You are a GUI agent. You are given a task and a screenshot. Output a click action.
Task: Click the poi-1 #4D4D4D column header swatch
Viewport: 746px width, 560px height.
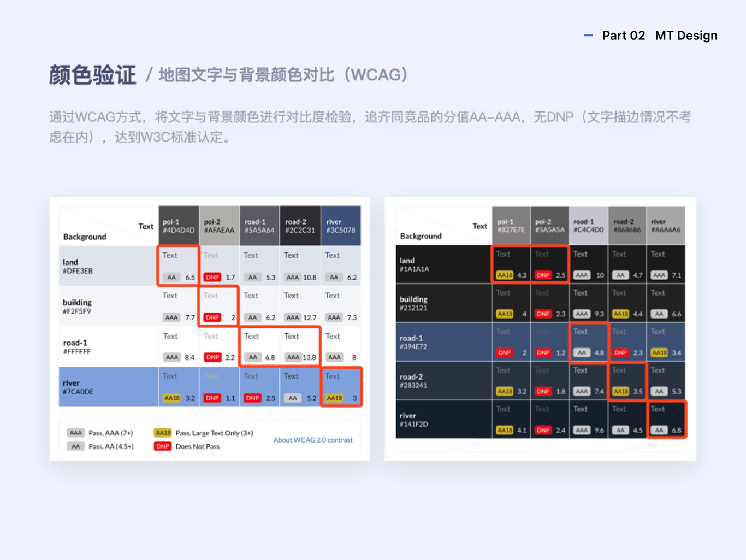(x=179, y=226)
